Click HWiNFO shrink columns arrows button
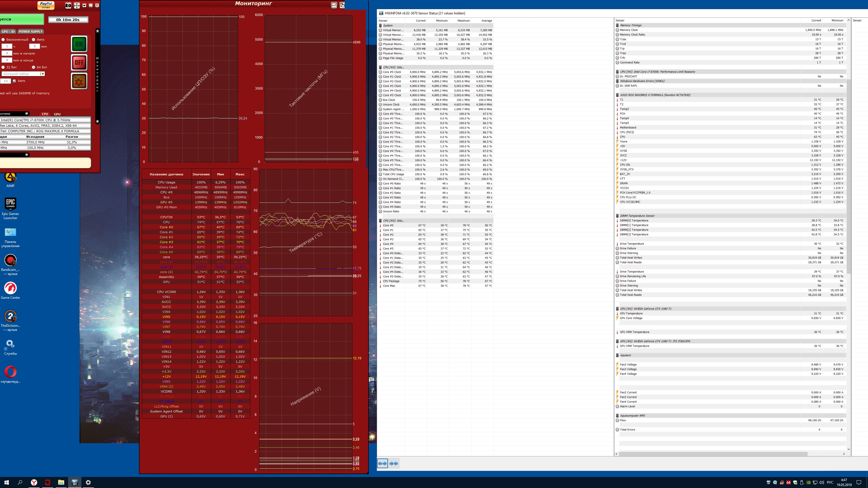Screen dimensions: 868x488 click(393, 463)
